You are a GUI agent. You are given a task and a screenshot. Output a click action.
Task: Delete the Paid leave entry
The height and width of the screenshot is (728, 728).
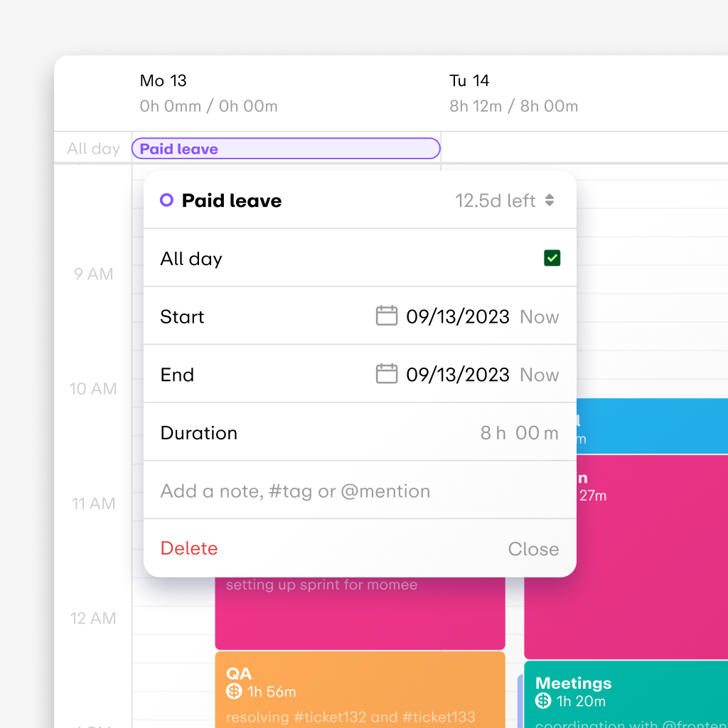pos(189,548)
